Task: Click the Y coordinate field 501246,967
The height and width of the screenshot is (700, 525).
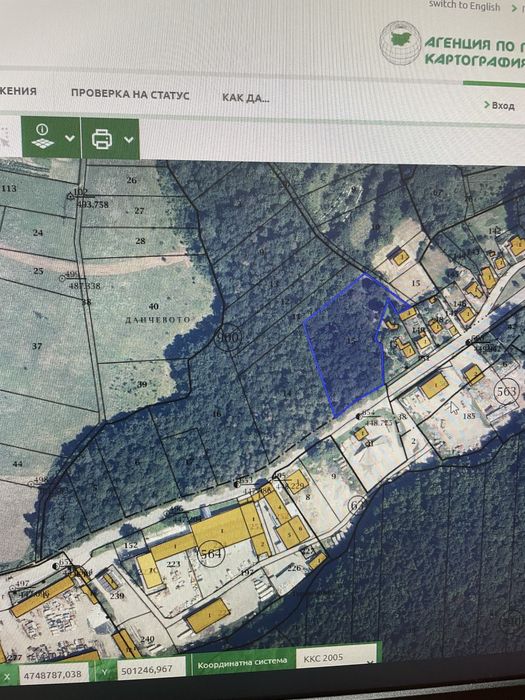Action: pyautogui.click(x=151, y=670)
